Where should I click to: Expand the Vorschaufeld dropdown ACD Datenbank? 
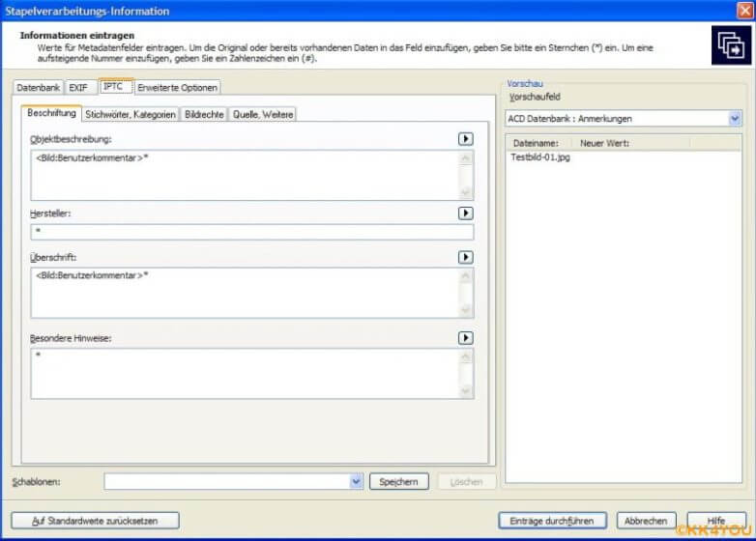pyautogui.click(x=735, y=119)
